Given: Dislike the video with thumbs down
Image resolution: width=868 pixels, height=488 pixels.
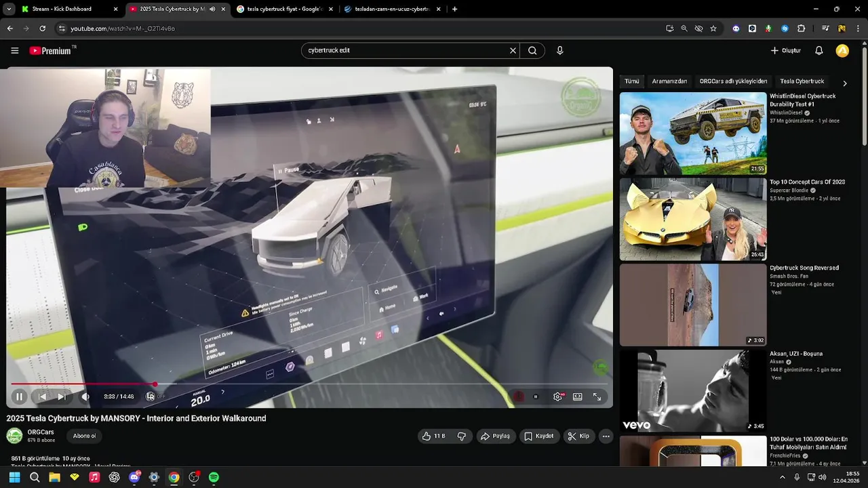Looking at the screenshot, I should tap(462, 436).
